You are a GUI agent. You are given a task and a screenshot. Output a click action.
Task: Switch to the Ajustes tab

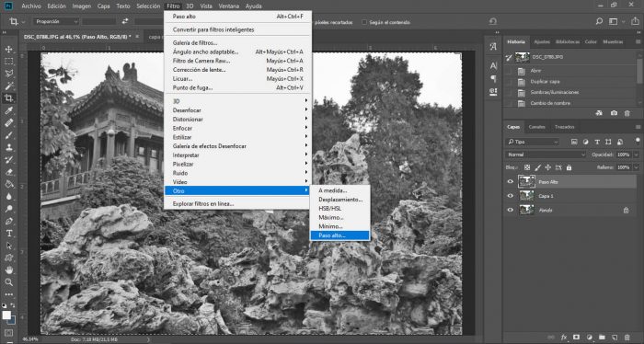[542, 42]
